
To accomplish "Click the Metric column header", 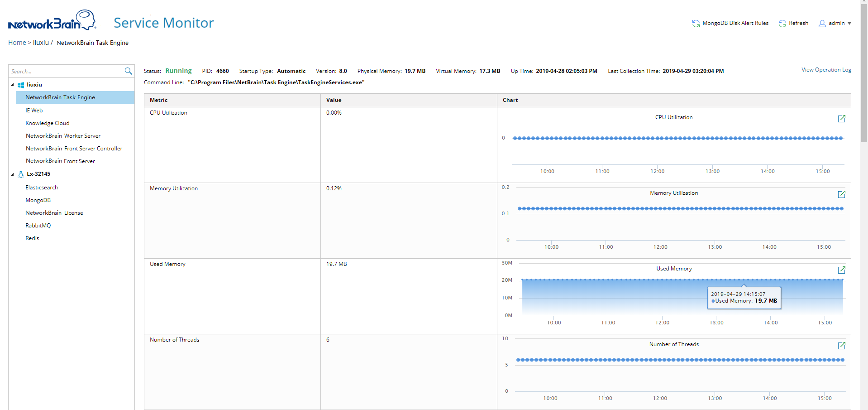I will pyautogui.click(x=232, y=100).
